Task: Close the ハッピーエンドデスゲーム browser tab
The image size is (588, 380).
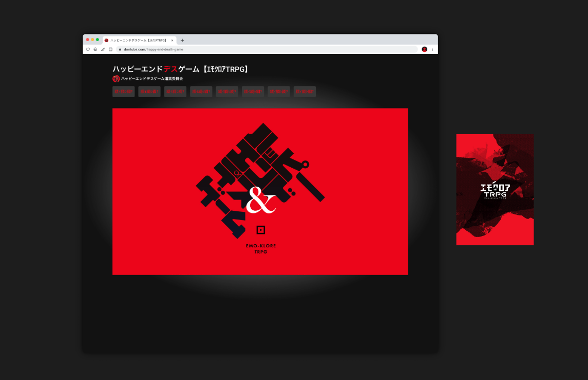Action: click(x=172, y=40)
